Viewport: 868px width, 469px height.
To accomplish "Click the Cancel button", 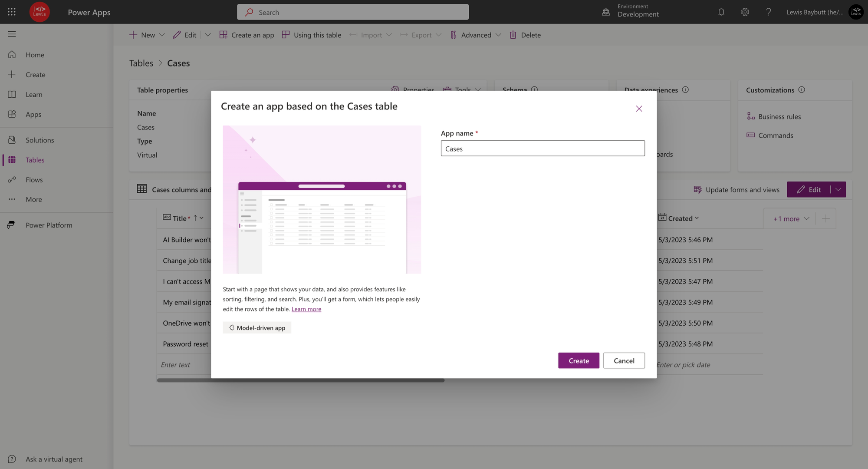I will tap(624, 360).
